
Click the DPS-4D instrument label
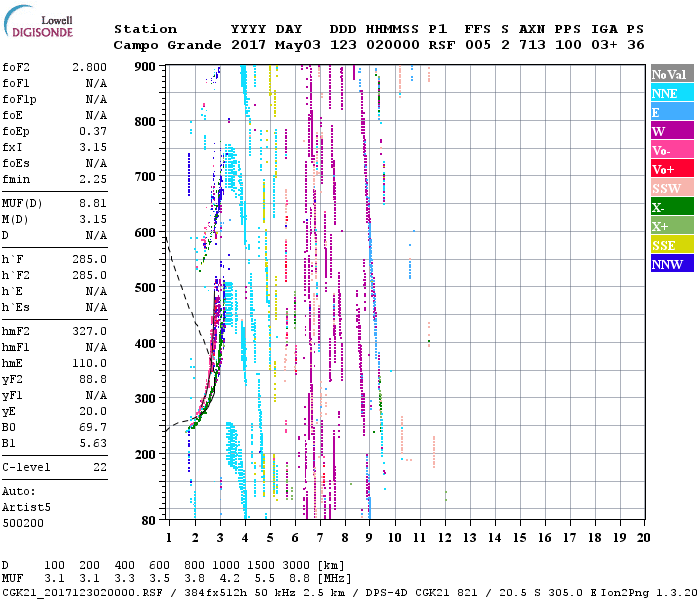387,592
